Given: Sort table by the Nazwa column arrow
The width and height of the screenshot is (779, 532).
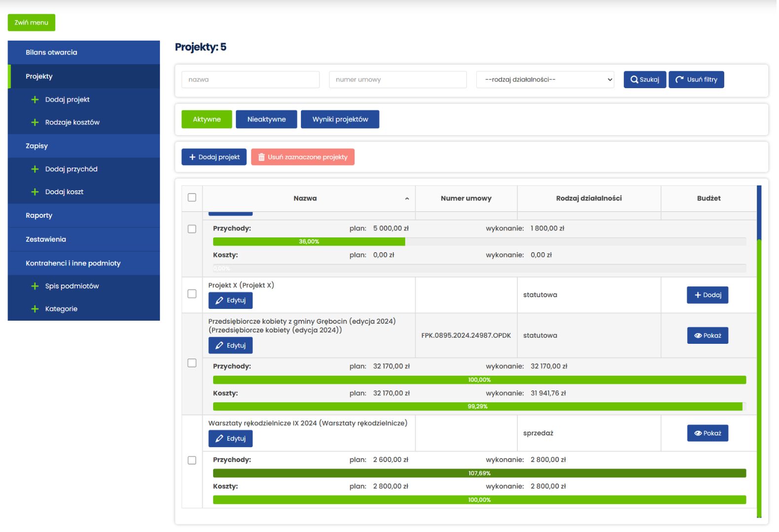Looking at the screenshot, I should tap(407, 199).
